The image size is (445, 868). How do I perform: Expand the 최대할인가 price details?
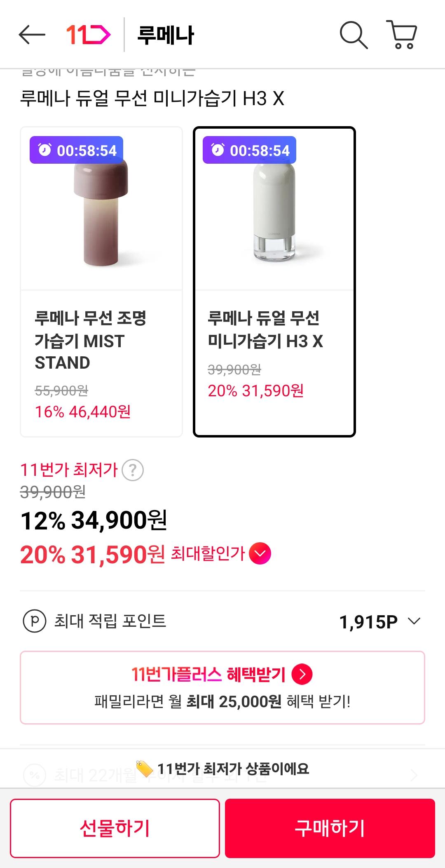[x=260, y=553]
